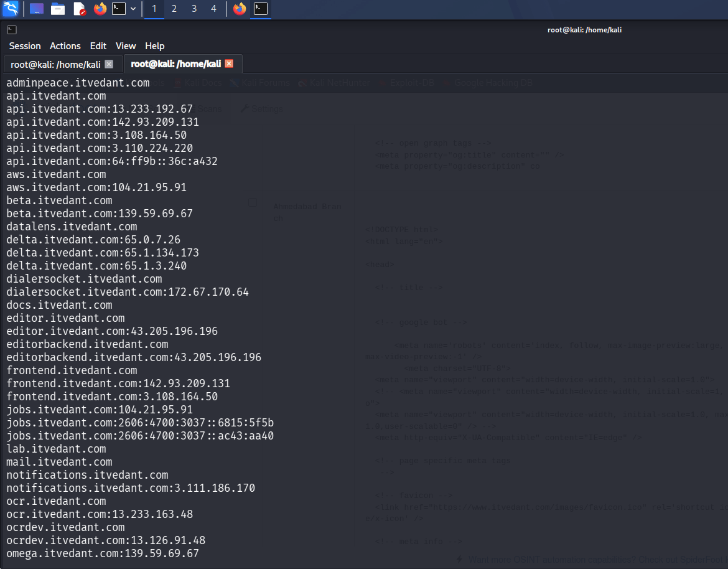Switch to workspace 1
Viewport: 728px width, 569px height.
(x=154, y=8)
